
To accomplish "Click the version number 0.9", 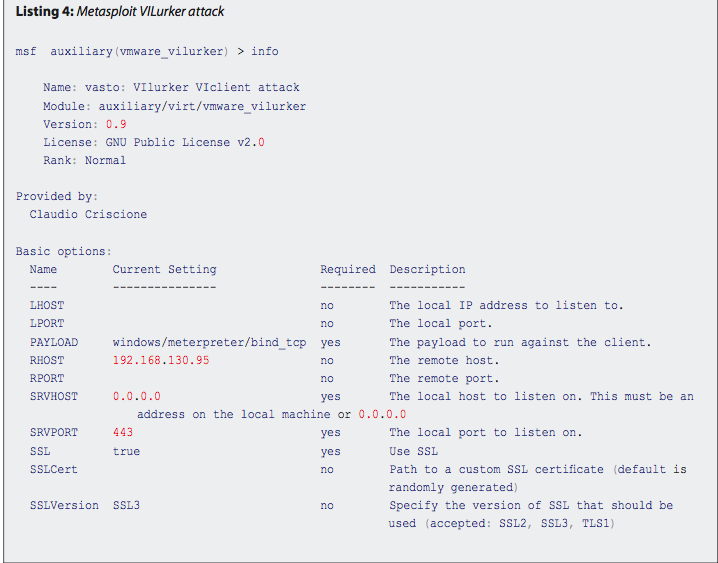I will [x=116, y=124].
